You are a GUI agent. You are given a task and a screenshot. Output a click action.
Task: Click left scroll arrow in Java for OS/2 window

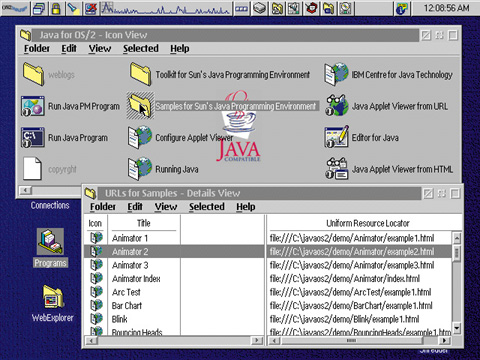click(25, 190)
